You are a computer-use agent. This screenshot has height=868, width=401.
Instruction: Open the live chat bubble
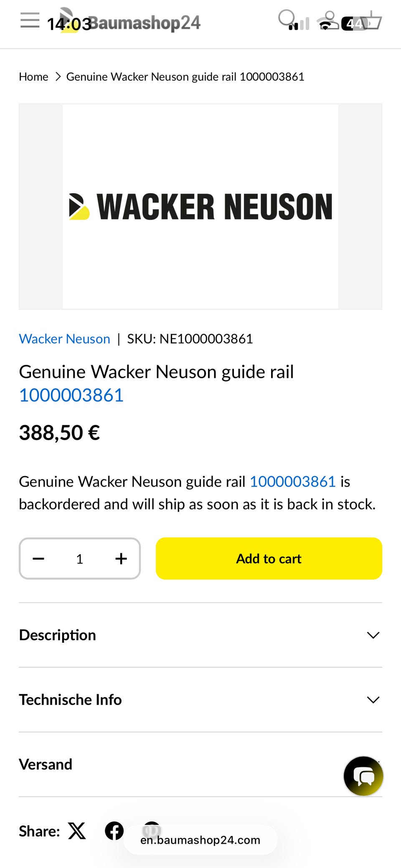pos(363,776)
